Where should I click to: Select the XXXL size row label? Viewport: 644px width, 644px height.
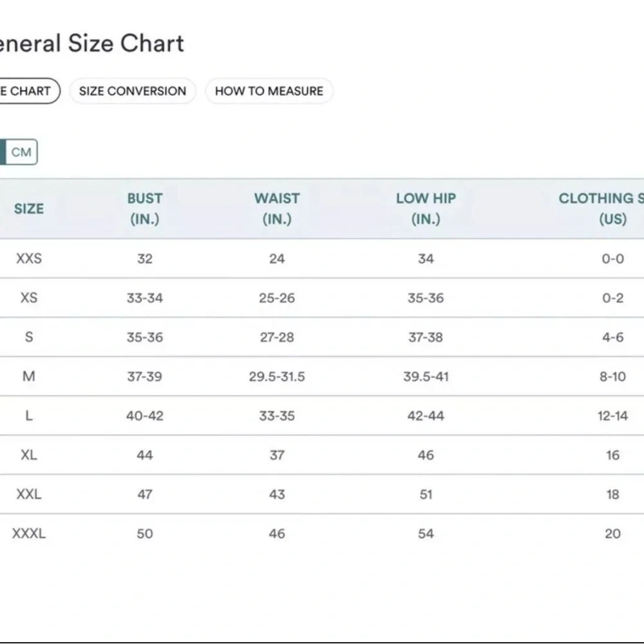pos(29,533)
